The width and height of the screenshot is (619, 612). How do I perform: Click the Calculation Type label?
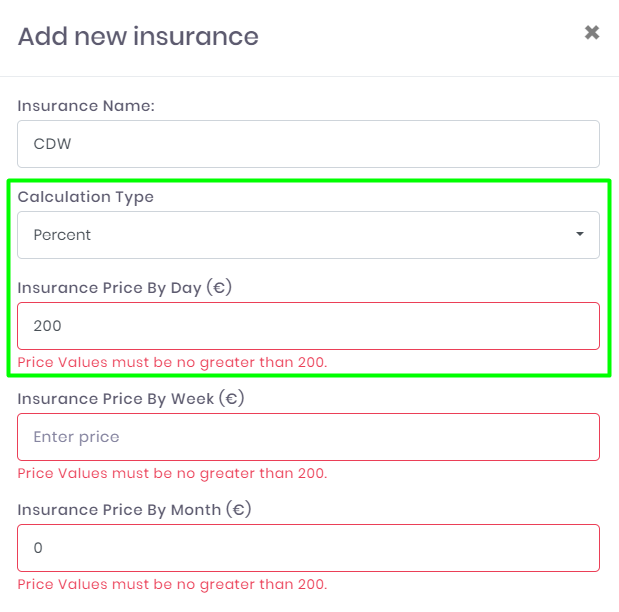pyautogui.click(x=86, y=197)
